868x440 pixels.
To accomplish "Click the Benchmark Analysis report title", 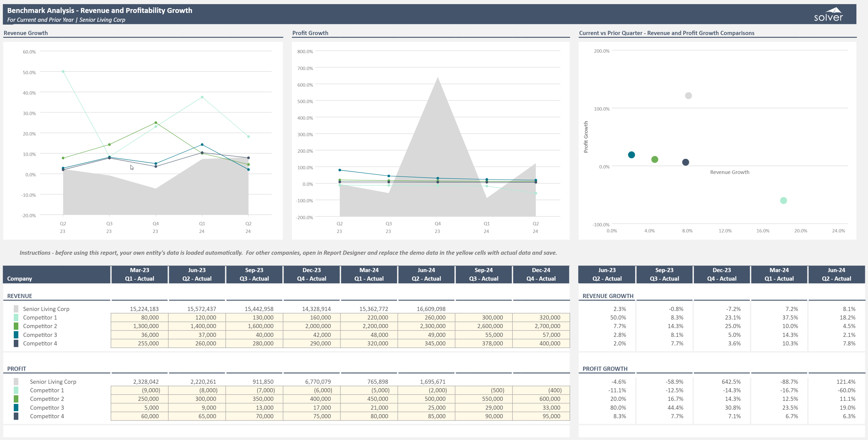I will coord(100,10).
